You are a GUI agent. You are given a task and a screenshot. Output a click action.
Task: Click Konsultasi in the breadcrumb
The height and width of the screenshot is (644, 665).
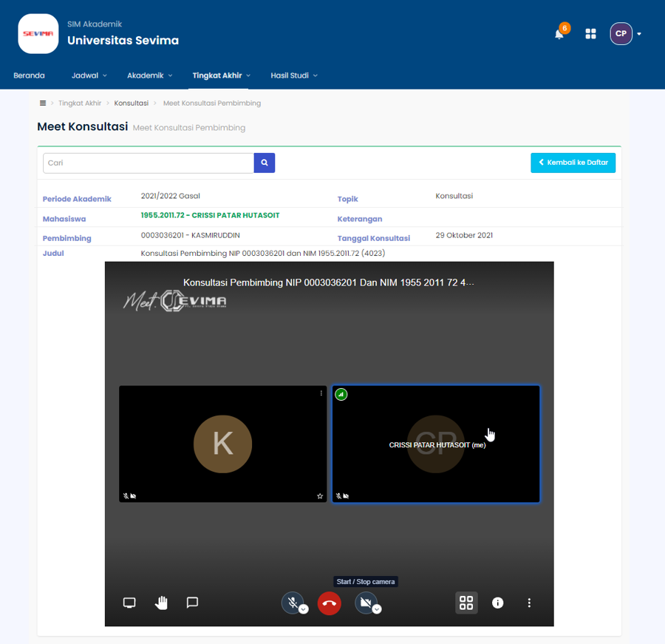132,104
